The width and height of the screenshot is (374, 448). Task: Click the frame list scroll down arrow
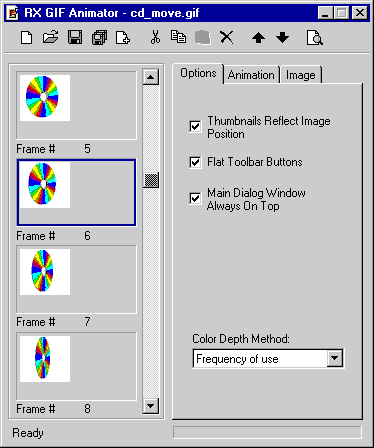point(151,406)
